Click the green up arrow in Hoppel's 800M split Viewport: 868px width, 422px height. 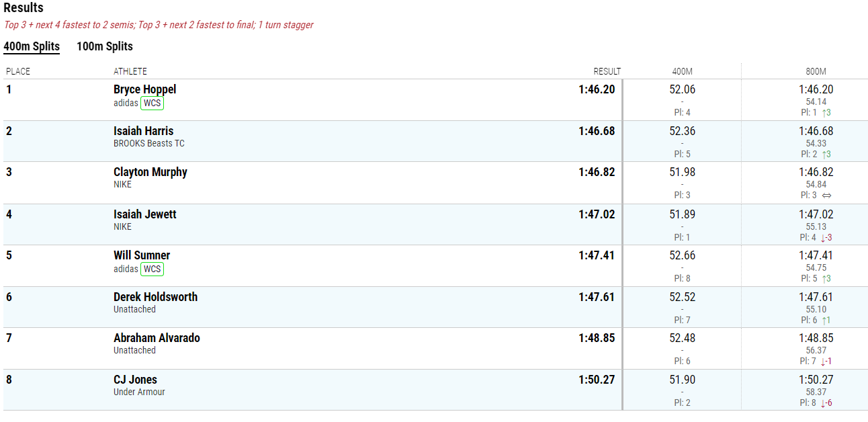click(824, 113)
